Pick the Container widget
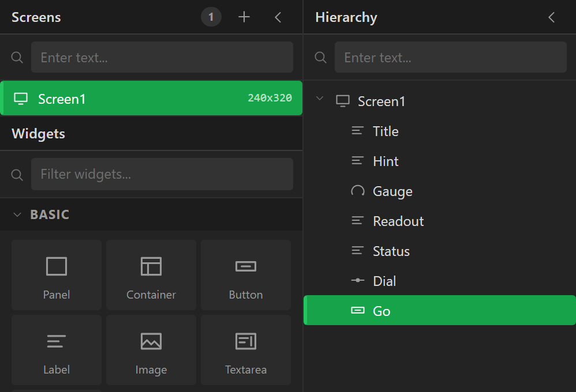Viewport: 576px width, 392px height. (x=151, y=275)
